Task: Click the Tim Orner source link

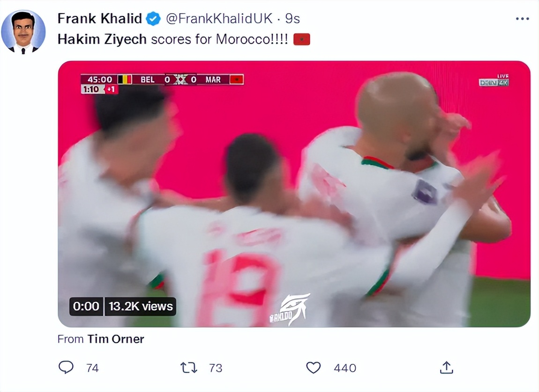Action: tap(116, 339)
